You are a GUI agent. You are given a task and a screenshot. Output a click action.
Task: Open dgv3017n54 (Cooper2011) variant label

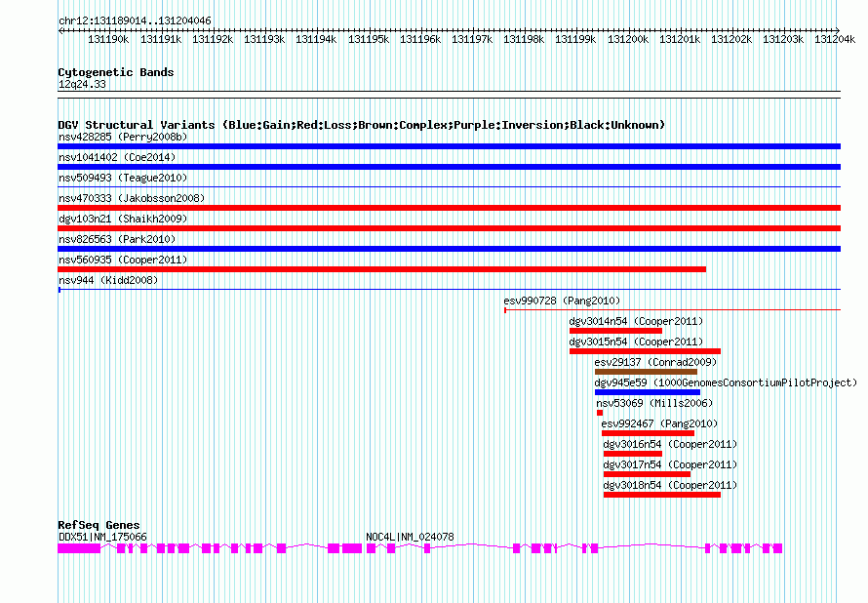pyautogui.click(x=670, y=464)
